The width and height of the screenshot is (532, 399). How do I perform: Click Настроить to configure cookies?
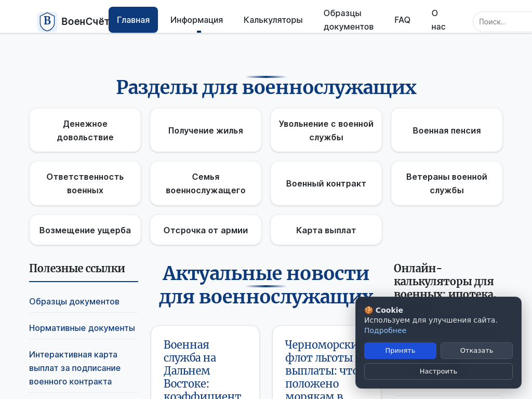pyautogui.click(x=438, y=371)
